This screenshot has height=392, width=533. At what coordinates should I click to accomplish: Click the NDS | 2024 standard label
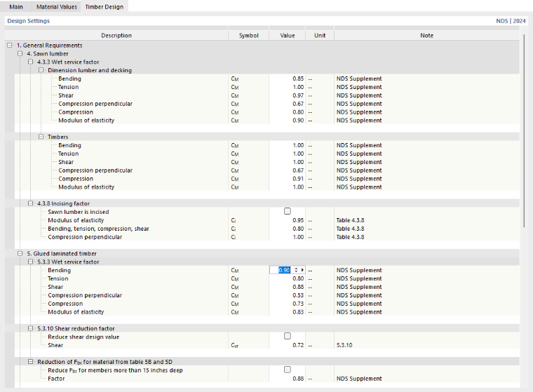click(x=511, y=21)
